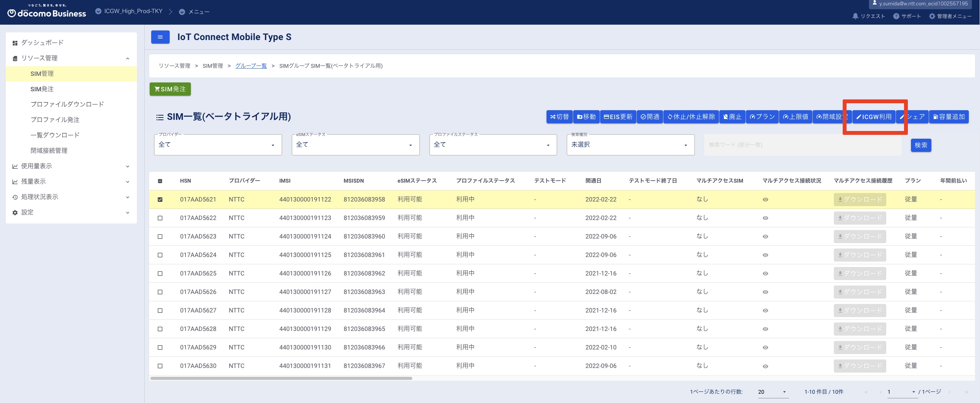View multi-access status eye for 017AAD5621

[x=766, y=200]
